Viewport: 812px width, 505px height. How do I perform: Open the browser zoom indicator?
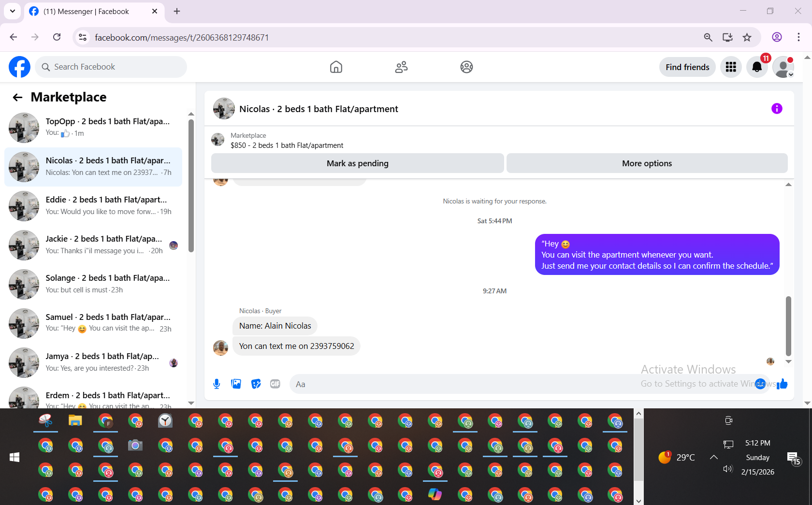tap(708, 37)
